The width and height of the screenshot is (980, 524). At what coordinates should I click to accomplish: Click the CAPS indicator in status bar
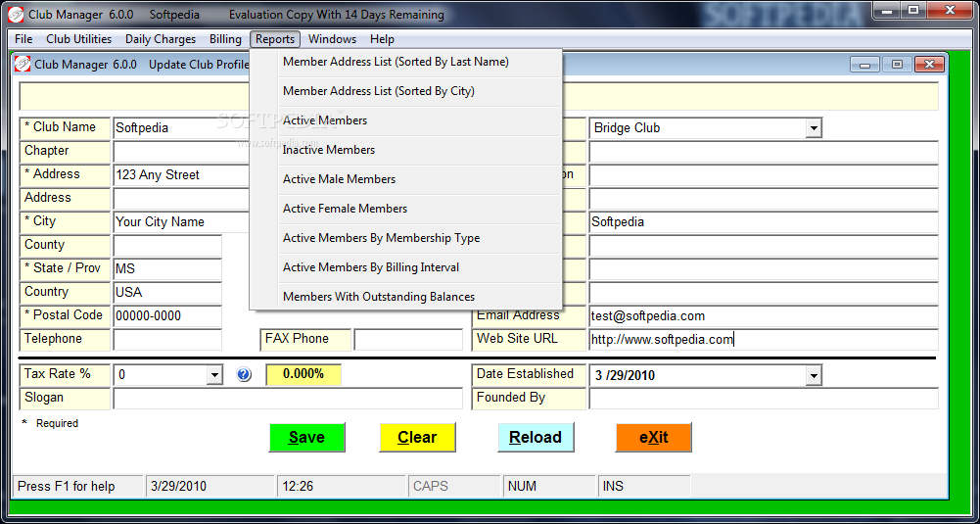coord(455,487)
